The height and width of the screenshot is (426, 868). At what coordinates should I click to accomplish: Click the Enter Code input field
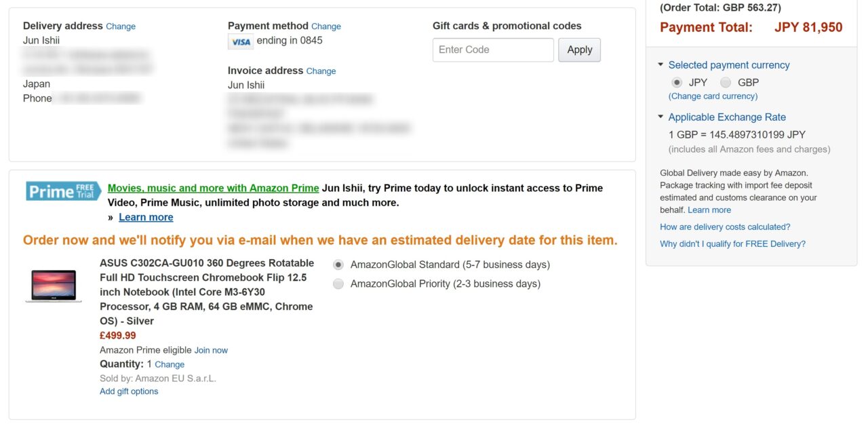493,50
